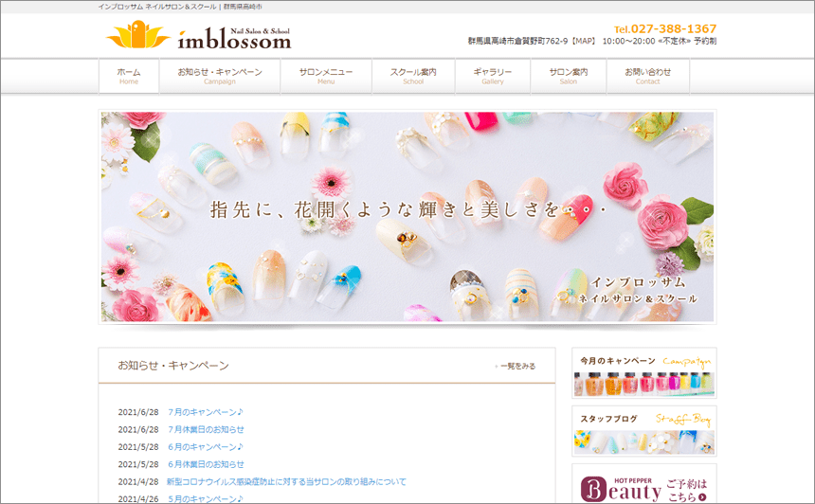Screen dimensions: 815x504
Task: Open the 5月のキャンペーン♪ news link
Action: [206, 498]
